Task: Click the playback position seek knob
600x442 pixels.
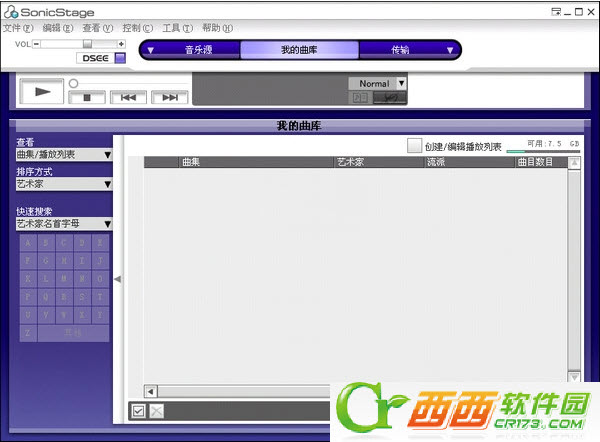Action: 73,83
